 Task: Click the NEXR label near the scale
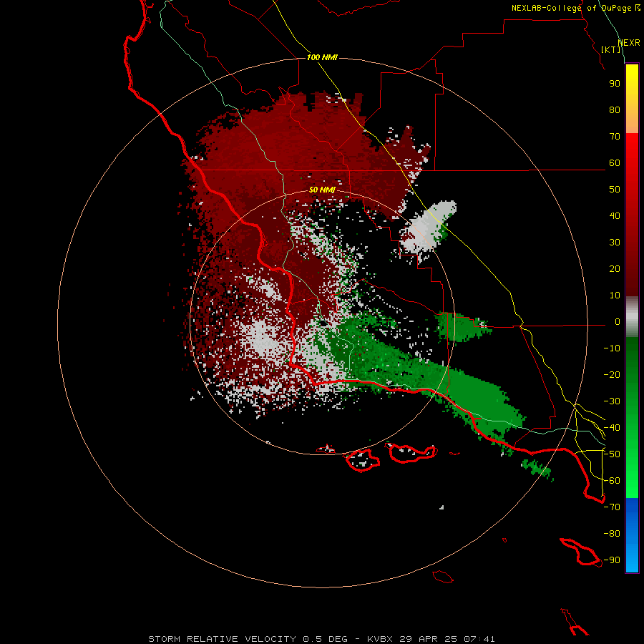[629, 43]
